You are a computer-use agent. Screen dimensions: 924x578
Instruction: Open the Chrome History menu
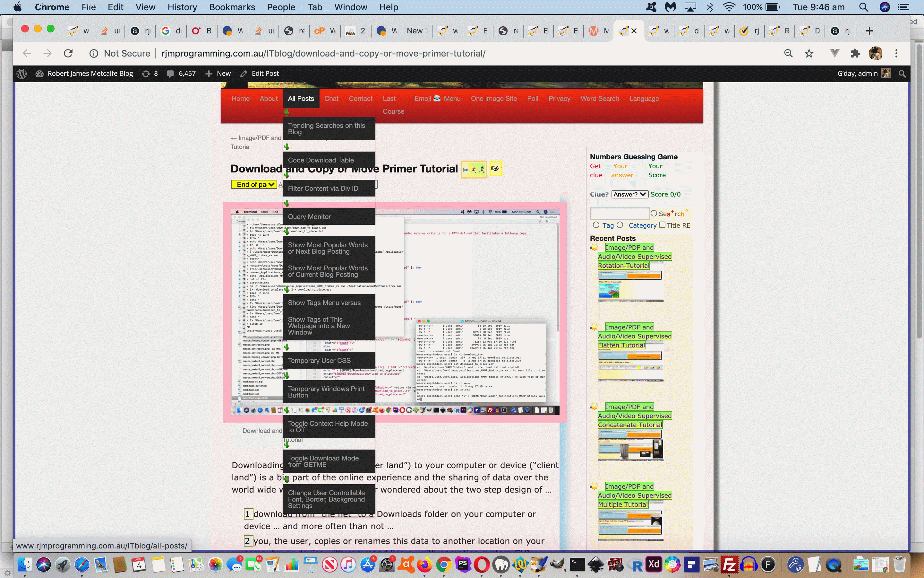pyautogui.click(x=182, y=7)
